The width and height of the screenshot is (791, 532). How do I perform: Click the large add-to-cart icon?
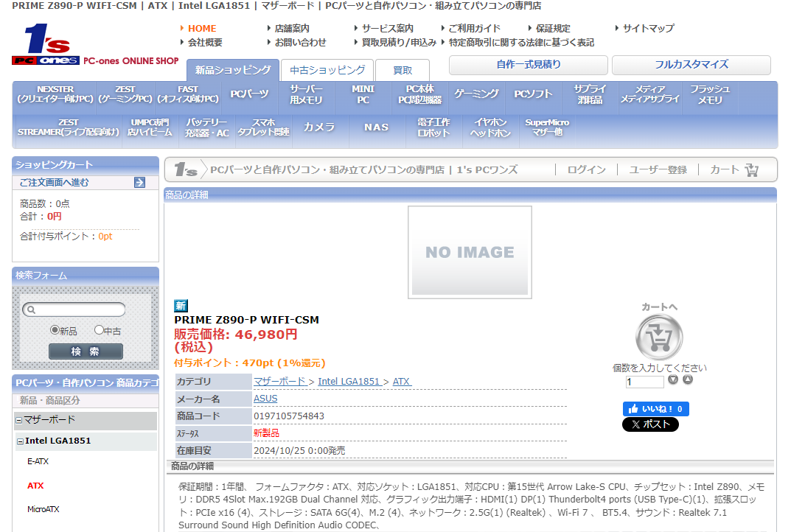pyautogui.click(x=659, y=337)
